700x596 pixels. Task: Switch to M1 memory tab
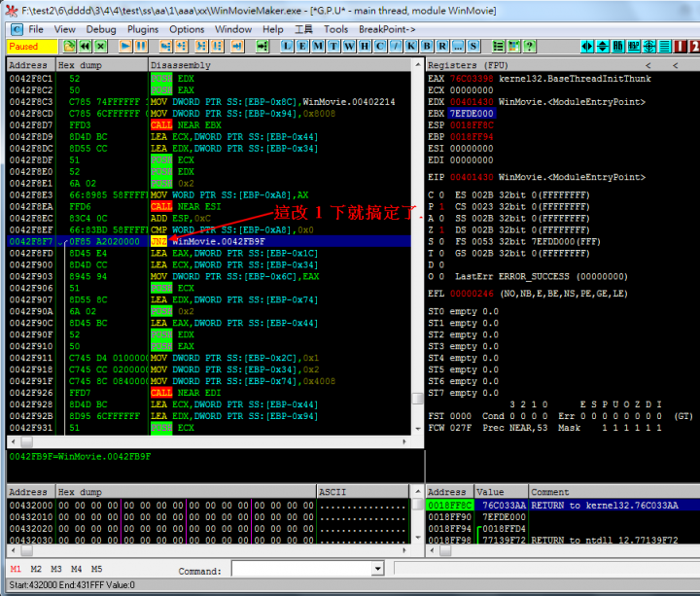16,569
